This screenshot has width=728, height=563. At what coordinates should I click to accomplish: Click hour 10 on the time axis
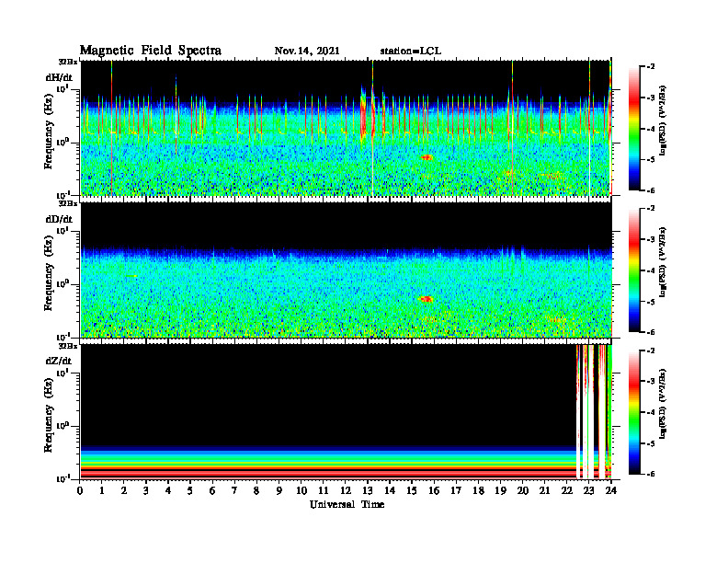(301, 490)
